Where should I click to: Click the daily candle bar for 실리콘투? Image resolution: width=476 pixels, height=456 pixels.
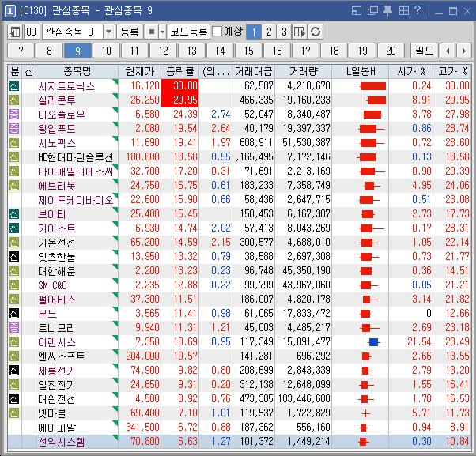click(x=376, y=100)
